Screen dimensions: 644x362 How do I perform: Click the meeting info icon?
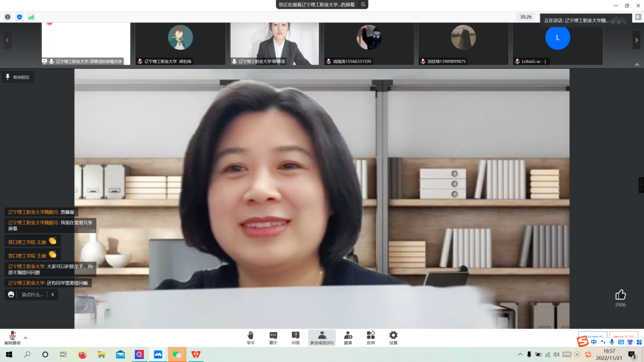8,17
